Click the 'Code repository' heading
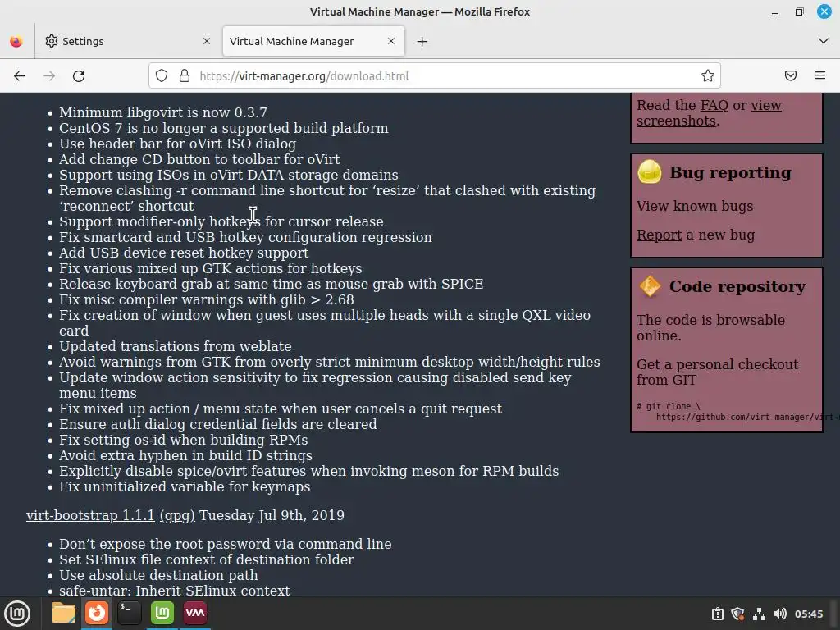Screen dimensions: 840x630 pyautogui.click(x=737, y=286)
